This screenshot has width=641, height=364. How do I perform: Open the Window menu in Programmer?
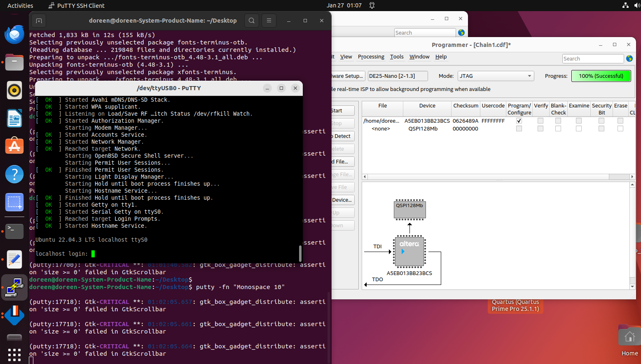pyautogui.click(x=419, y=56)
